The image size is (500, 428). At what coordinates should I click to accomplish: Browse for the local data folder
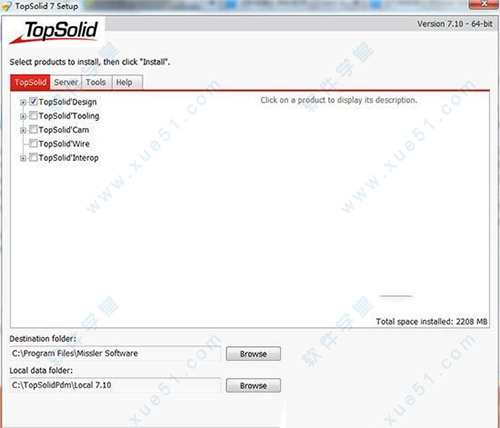pos(253,386)
